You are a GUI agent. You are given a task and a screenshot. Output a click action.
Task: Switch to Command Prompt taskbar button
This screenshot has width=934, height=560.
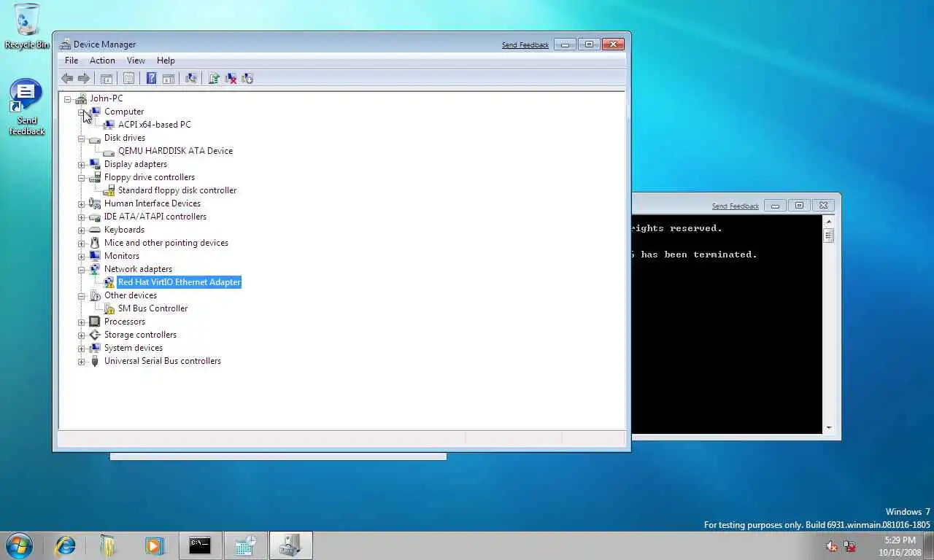(200, 545)
